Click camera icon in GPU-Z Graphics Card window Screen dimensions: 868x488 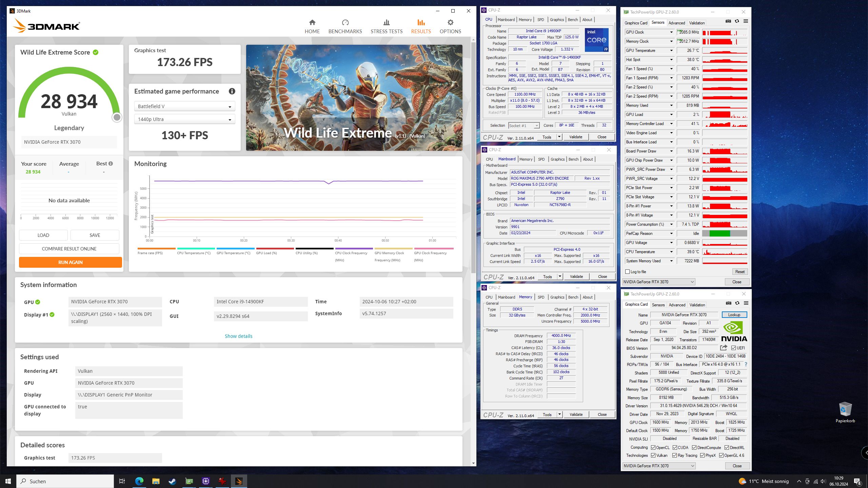pyautogui.click(x=728, y=303)
